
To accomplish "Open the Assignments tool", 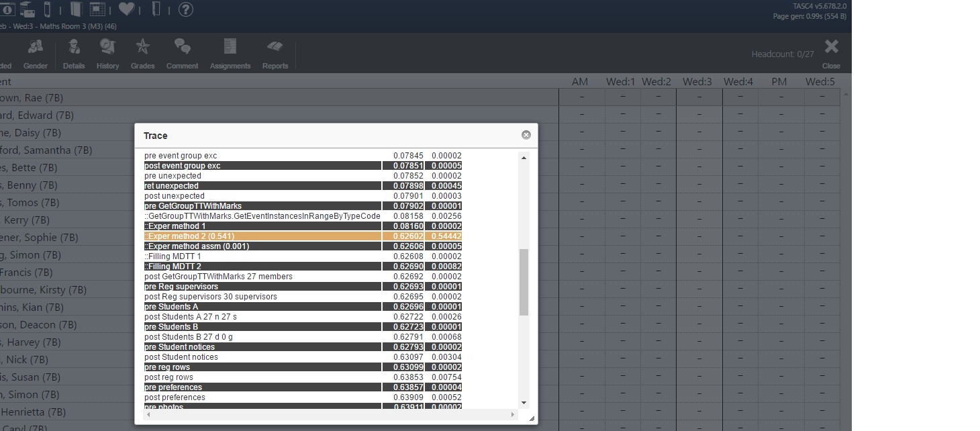I will pyautogui.click(x=230, y=54).
